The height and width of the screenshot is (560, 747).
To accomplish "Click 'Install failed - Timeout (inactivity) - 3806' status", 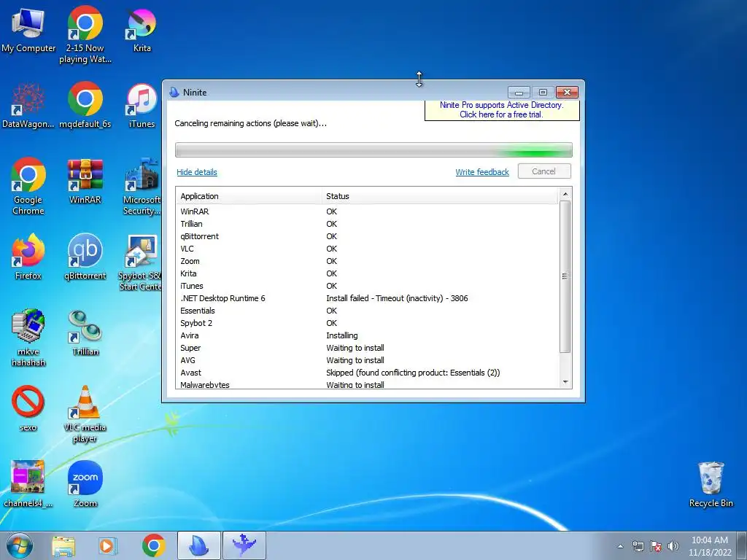I will [397, 298].
